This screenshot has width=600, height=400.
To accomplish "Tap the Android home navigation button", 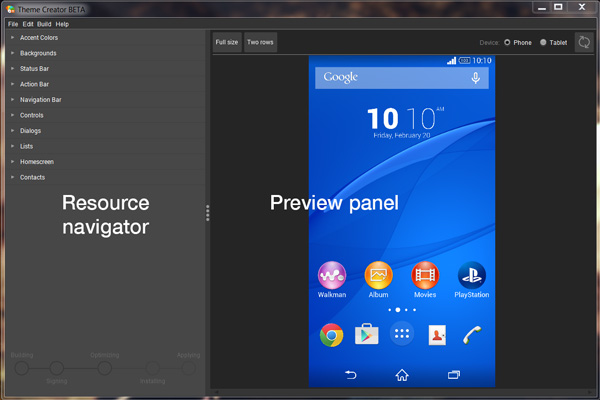I will 402,375.
